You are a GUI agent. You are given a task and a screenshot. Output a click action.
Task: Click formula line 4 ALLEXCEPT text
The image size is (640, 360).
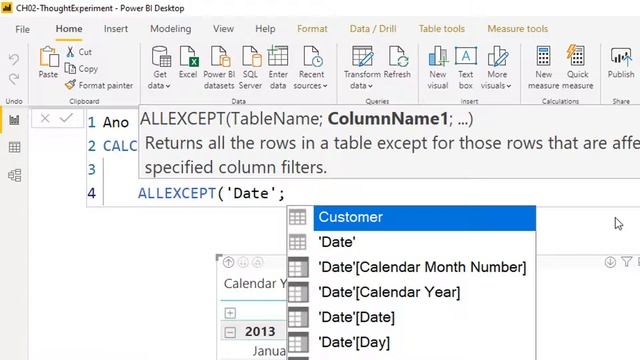(x=177, y=193)
